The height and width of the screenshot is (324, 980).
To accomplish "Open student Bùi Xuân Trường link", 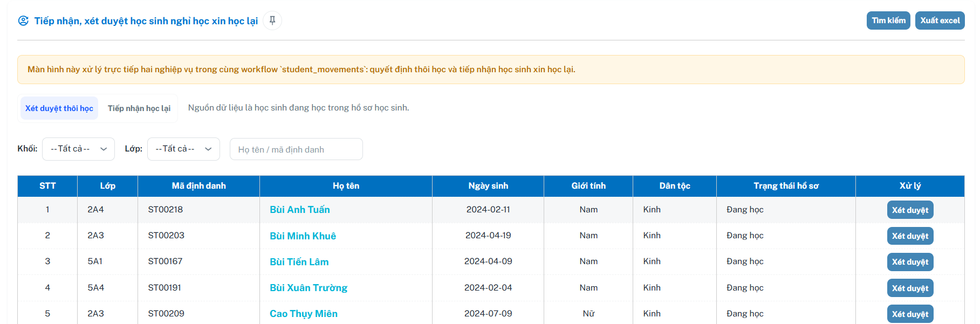I will click(x=309, y=288).
